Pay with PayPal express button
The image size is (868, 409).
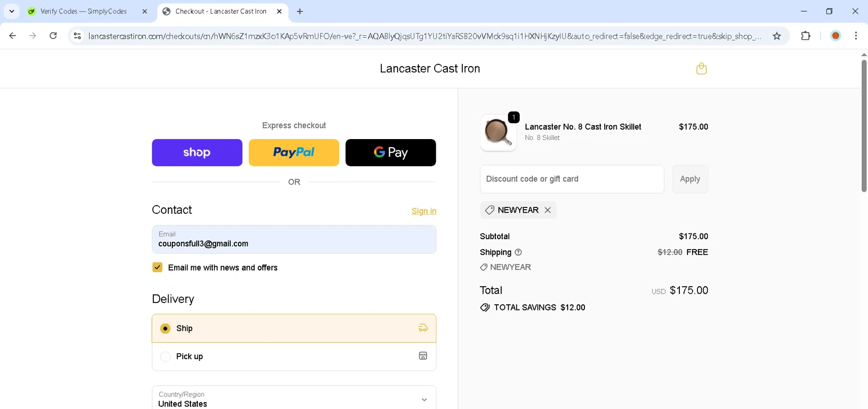tap(294, 152)
